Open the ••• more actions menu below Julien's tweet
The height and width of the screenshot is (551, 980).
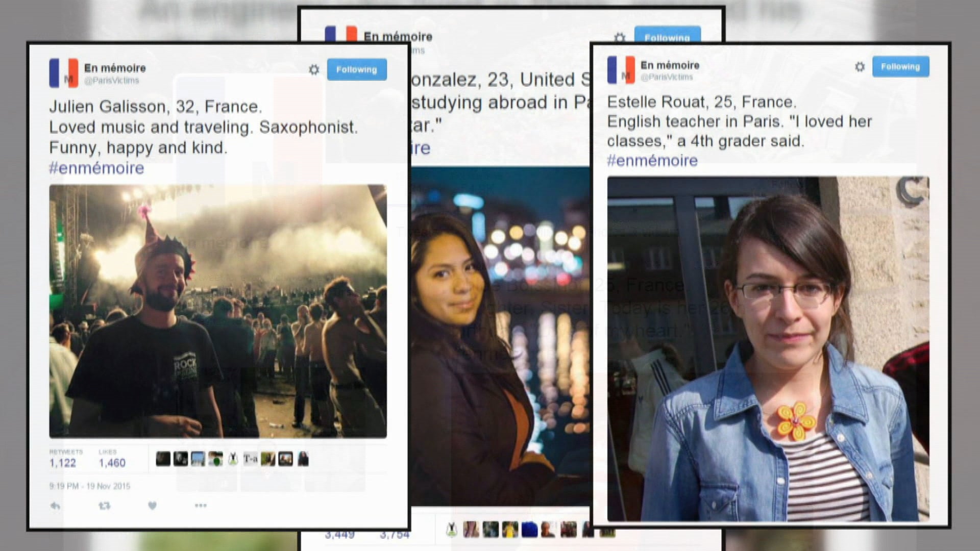(199, 505)
